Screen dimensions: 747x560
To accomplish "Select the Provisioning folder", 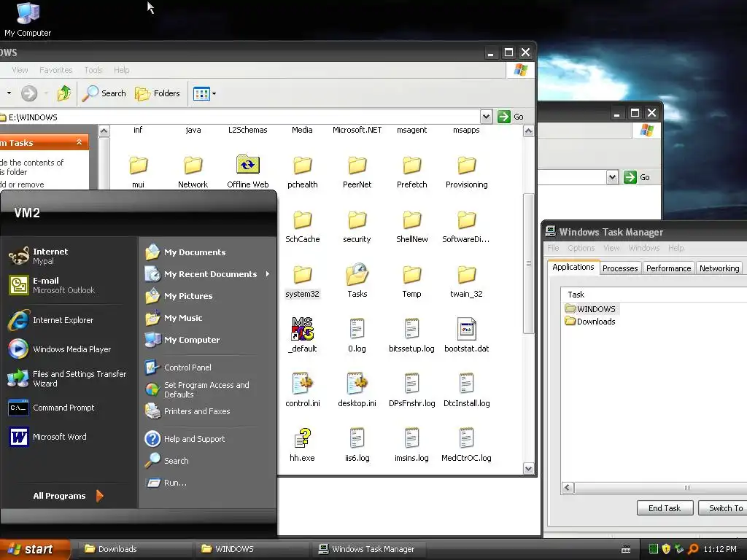I will click(x=466, y=171).
